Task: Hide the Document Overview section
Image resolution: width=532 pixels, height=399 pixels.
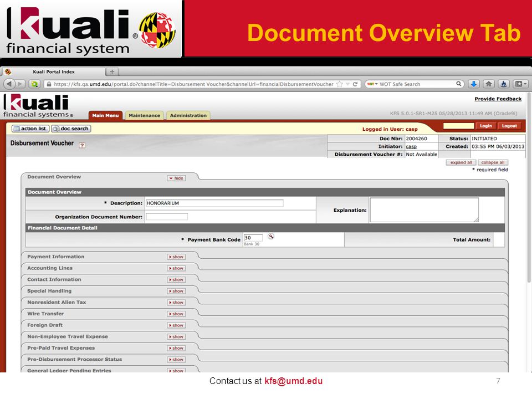Action: tap(176, 178)
